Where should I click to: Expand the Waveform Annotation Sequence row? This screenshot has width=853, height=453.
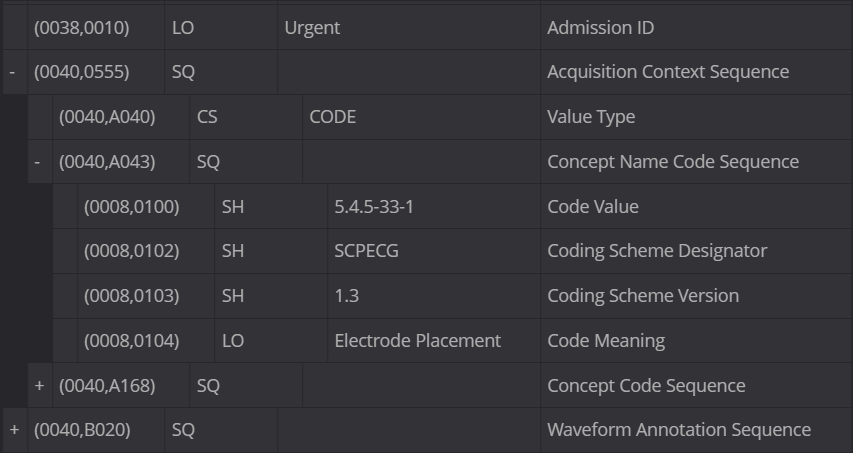[x=14, y=430]
